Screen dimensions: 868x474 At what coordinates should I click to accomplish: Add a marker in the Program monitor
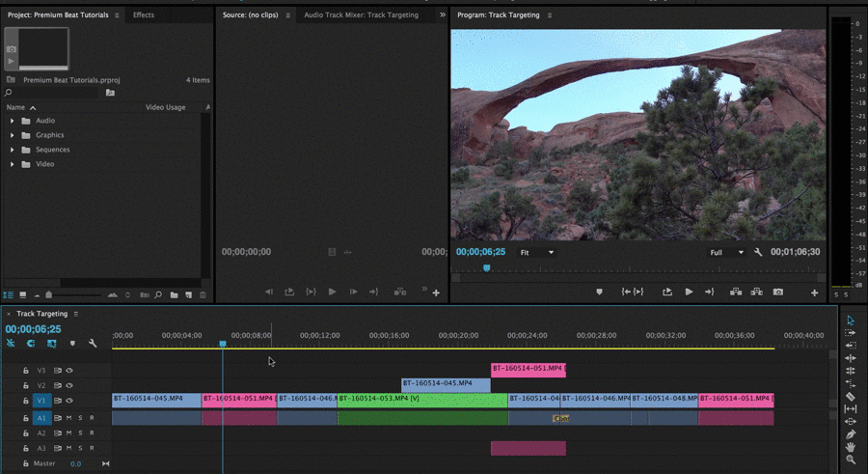click(x=599, y=292)
